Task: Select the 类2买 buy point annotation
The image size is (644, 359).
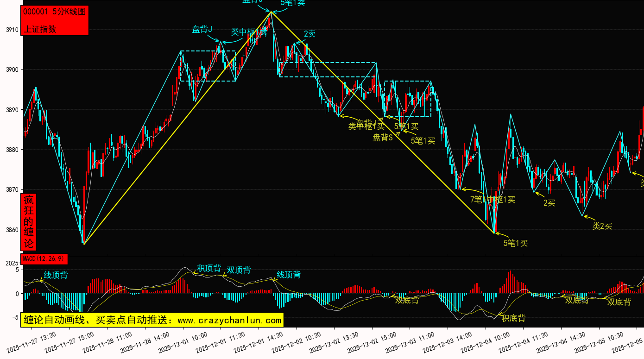Action: pos(602,226)
